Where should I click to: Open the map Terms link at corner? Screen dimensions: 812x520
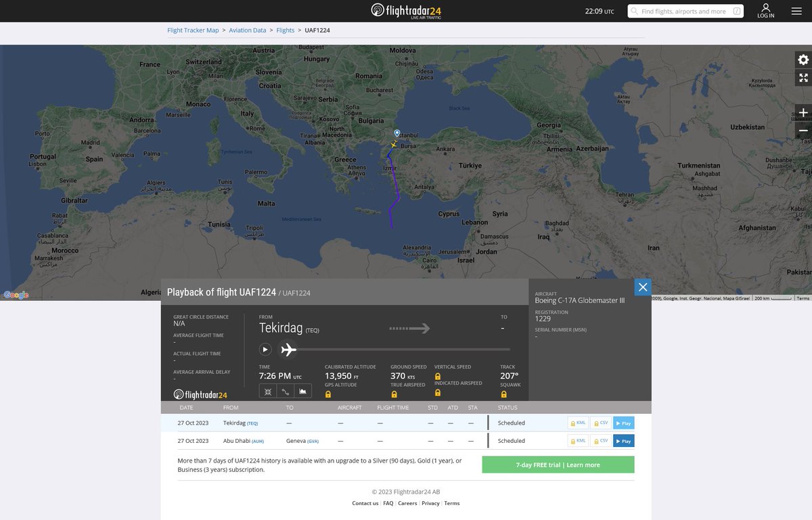click(803, 298)
